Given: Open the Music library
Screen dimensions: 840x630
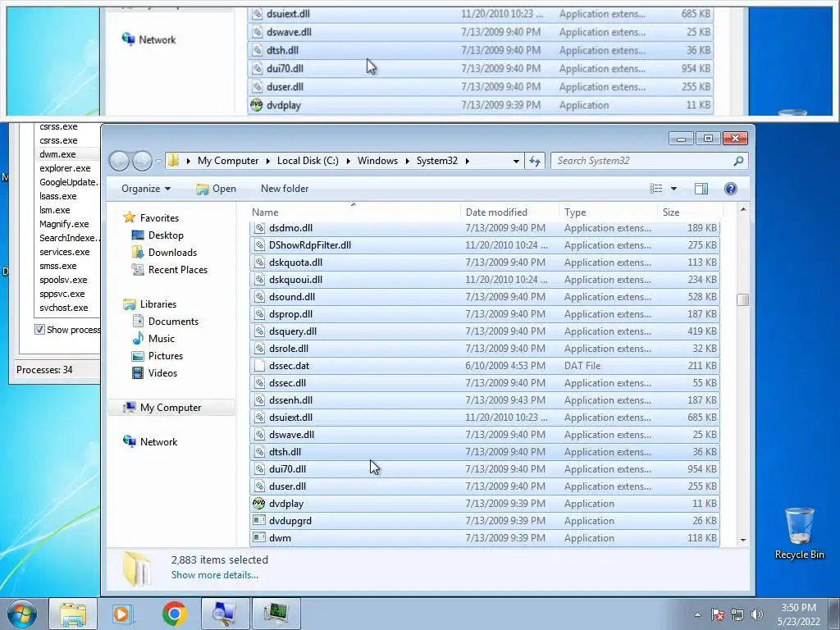Looking at the screenshot, I should click(x=162, y=339).
